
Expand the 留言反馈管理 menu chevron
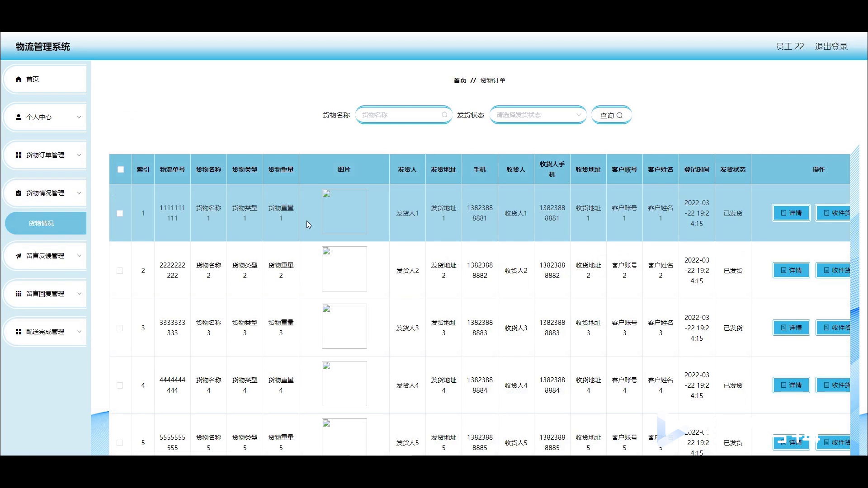point(79,256)
